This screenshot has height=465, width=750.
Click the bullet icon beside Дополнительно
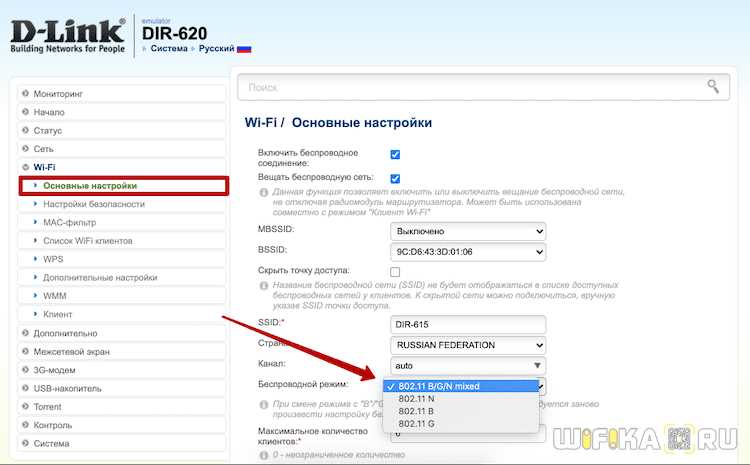coord(25,332)
